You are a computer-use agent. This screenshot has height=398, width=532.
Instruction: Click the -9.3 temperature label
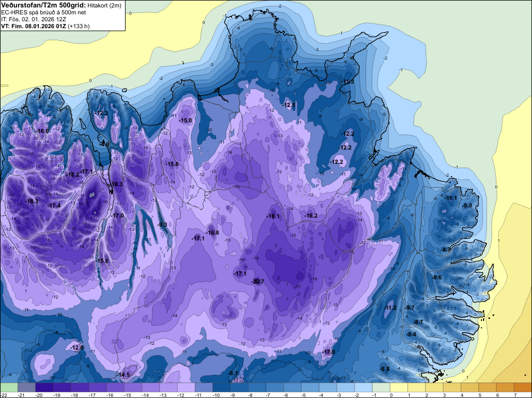coord(162,225)
